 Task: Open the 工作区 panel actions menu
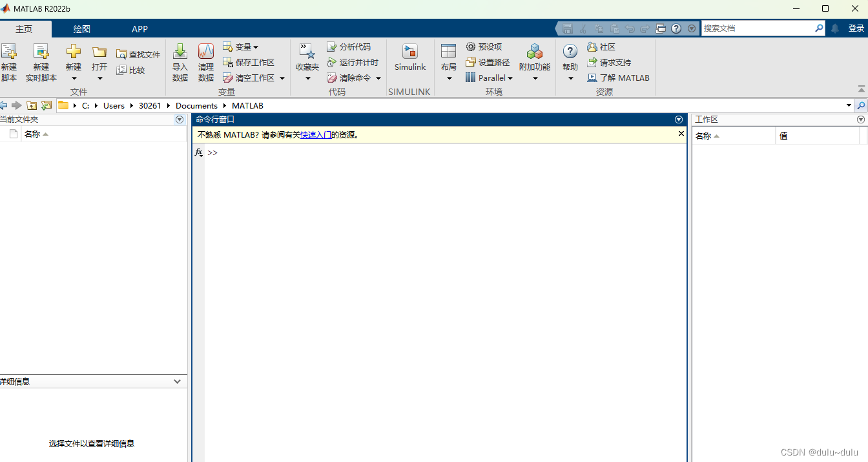point(861,120)
